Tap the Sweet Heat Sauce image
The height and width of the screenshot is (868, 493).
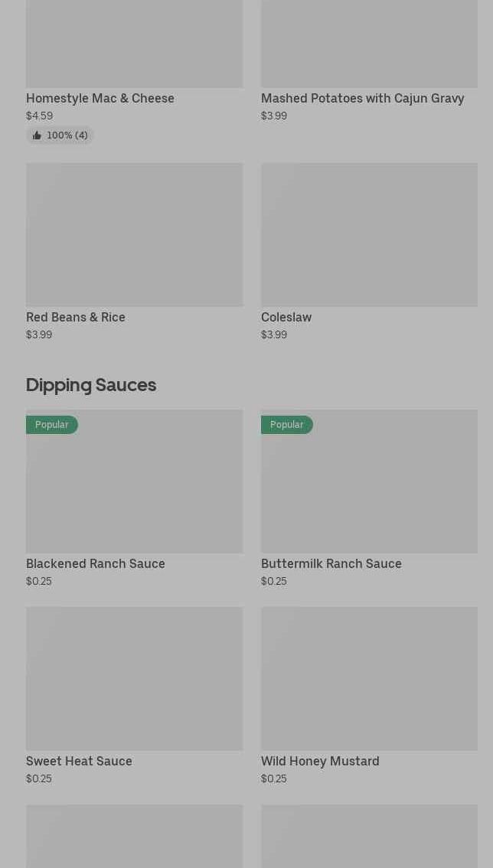134,678
